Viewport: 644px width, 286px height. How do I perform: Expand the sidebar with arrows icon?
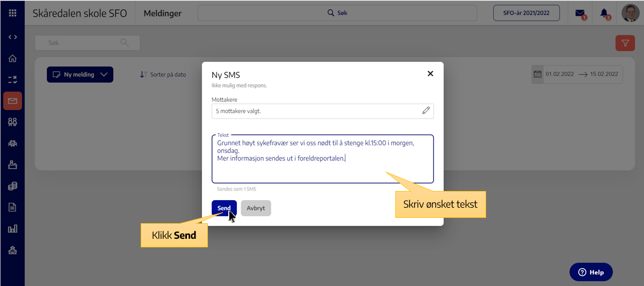pos(12,37)
